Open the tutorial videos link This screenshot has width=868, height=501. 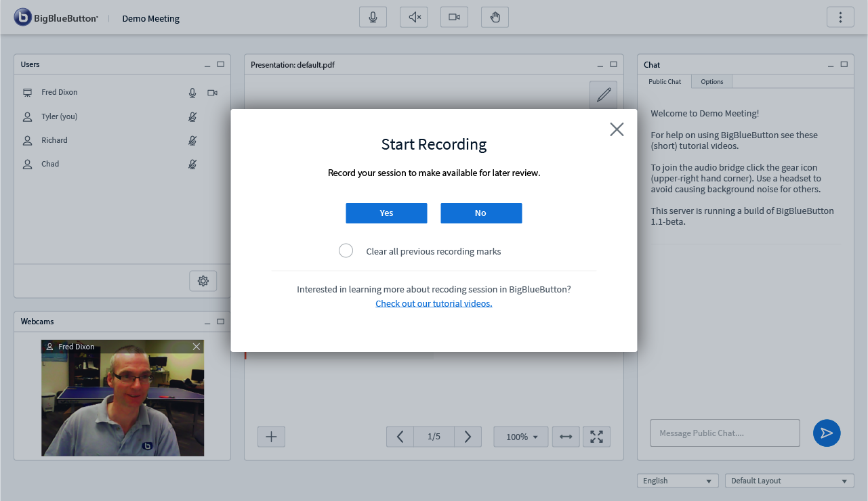click(x=434, y=303)
